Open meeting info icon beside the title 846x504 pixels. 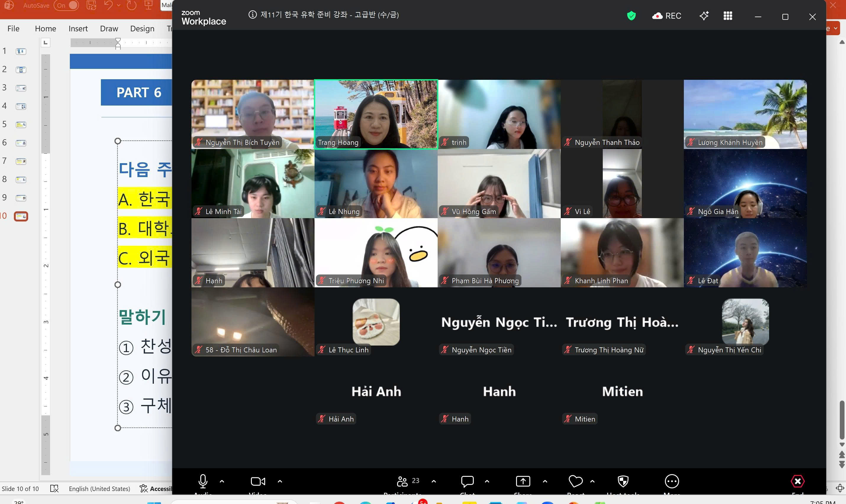click(x=252, y=14)
